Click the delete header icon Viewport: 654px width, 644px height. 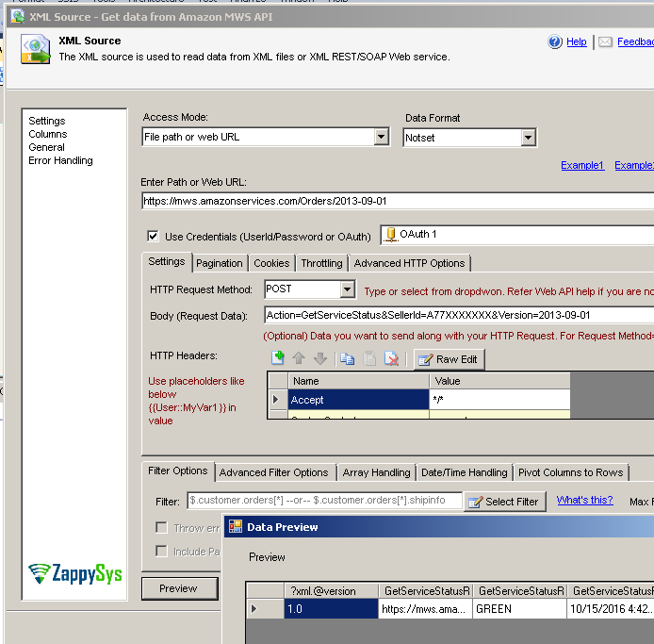click(391, 358)
